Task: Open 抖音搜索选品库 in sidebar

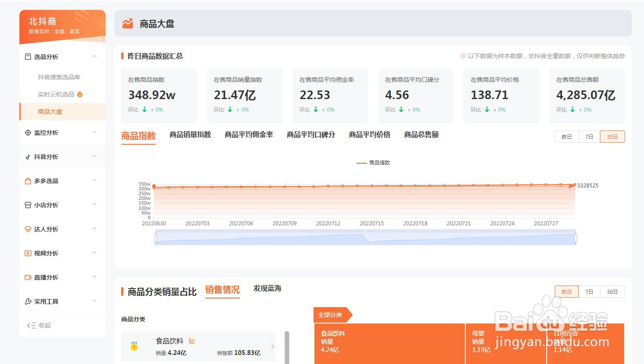Action: click(x=59, y=77)
